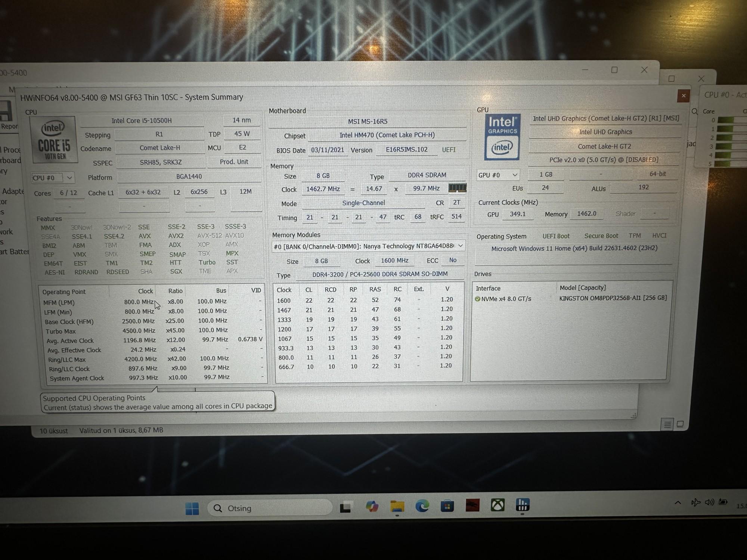
Task: Click the Turbo Max operating point row
Action: (155, 330)
